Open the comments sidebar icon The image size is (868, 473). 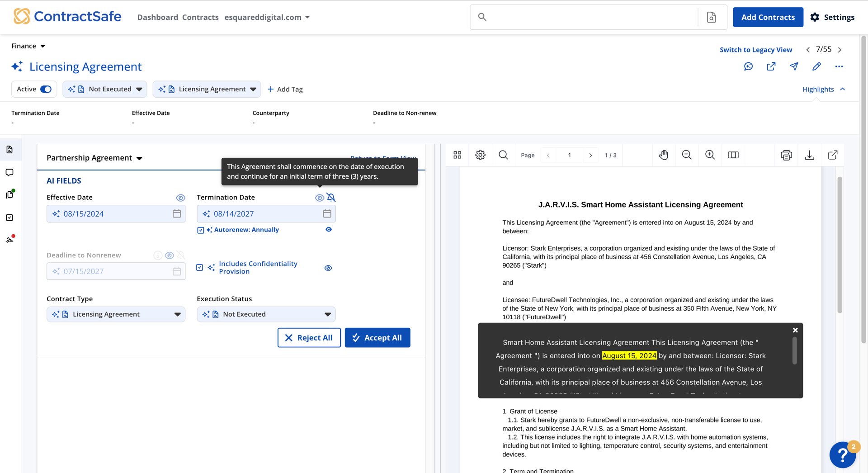click(9, 172)
